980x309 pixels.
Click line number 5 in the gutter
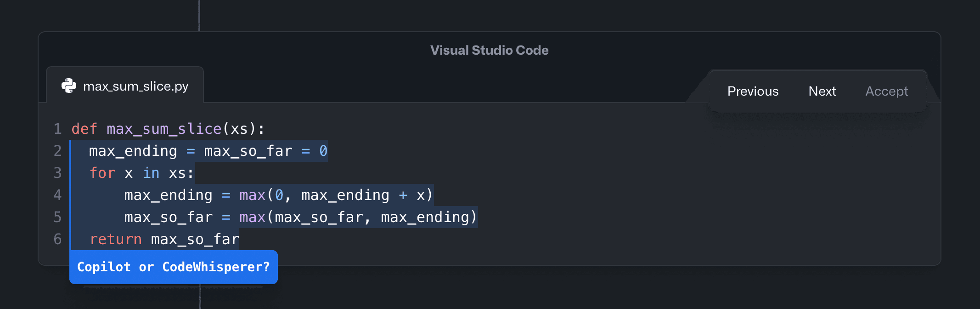coord(57,217)
